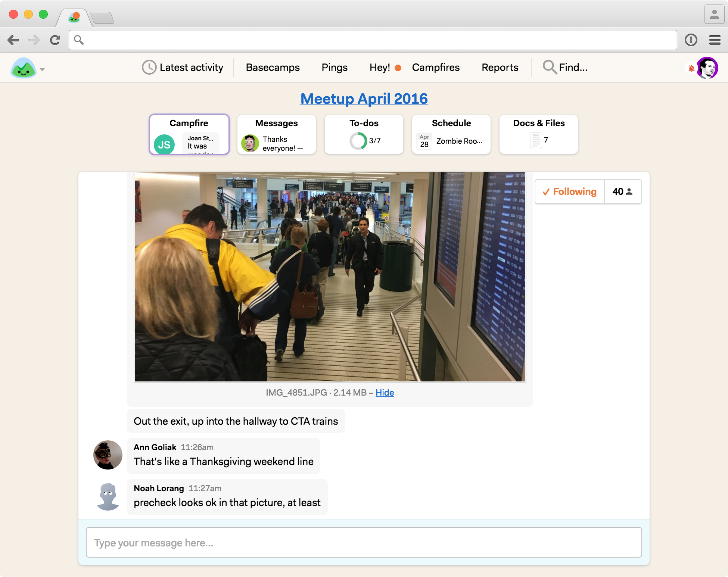The image size is (728, 577).
Task: Click the 'Thanks everyone!' message preview
Action: [x=283, y=144]
